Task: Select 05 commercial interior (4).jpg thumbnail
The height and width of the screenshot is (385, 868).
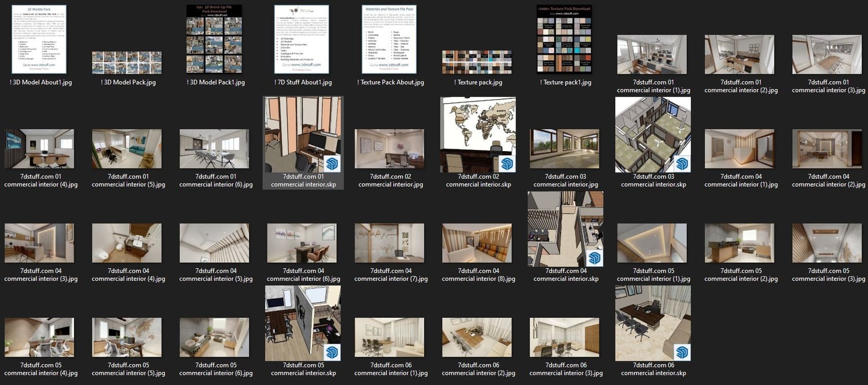Action: [39, 338]
